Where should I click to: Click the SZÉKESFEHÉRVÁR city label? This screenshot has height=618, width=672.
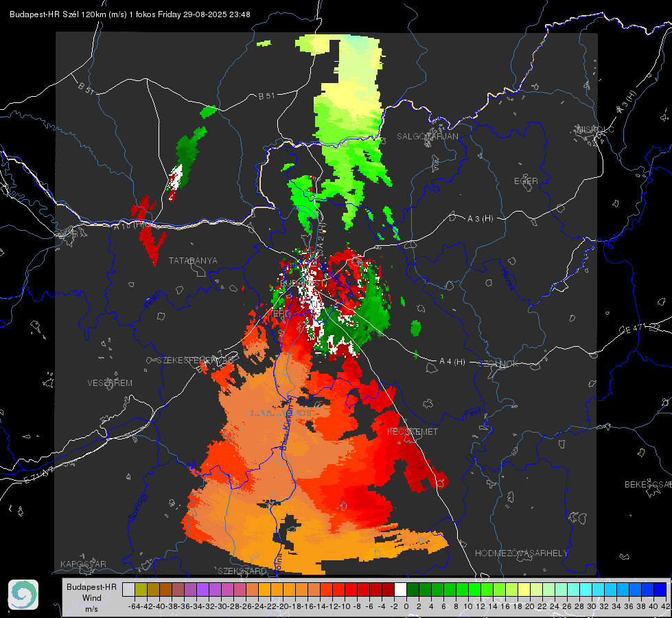[196, 360]
